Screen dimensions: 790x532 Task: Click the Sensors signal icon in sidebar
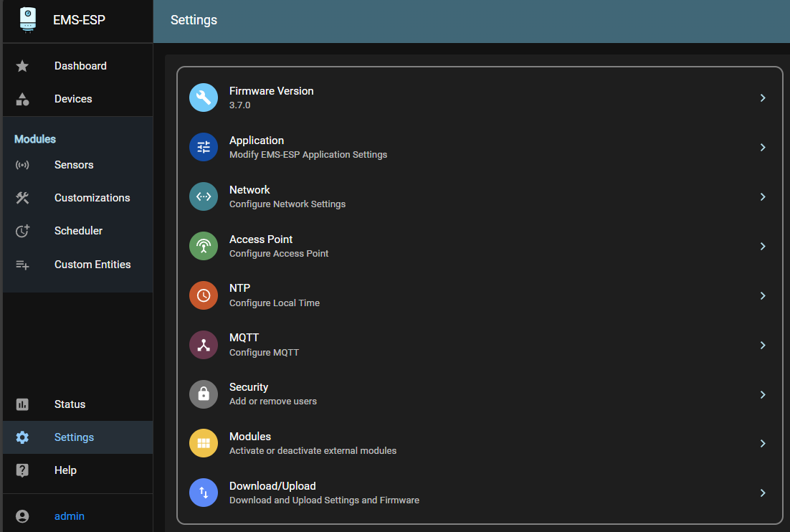[x=22, y=165]
